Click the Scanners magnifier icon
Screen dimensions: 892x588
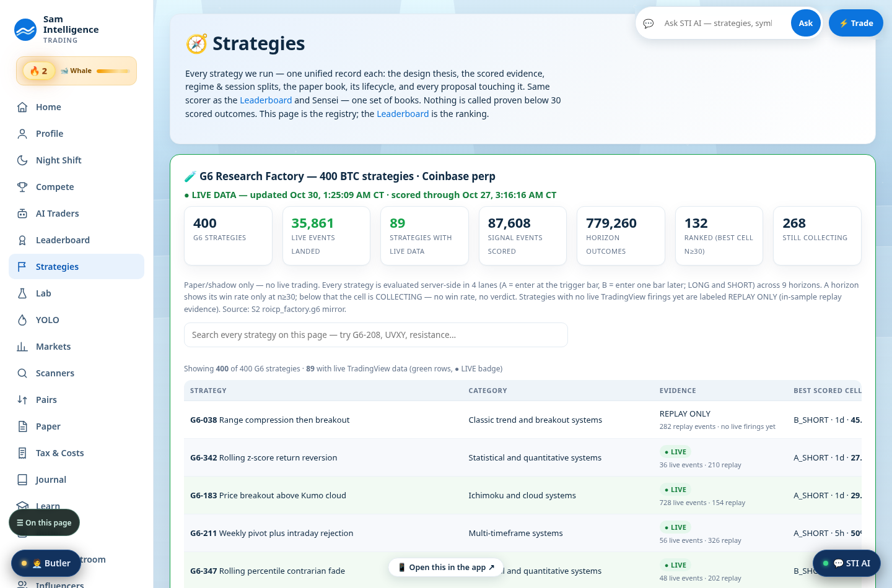pyautogui.click(x=22, y=373)
